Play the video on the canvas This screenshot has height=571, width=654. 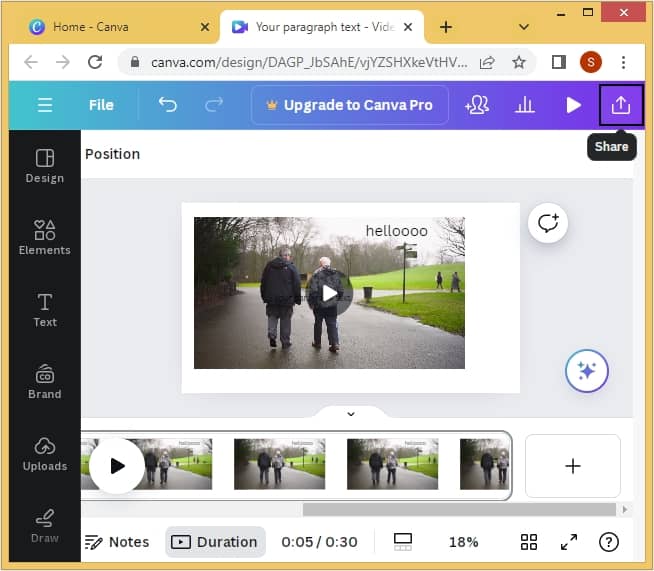pos(330,294)
